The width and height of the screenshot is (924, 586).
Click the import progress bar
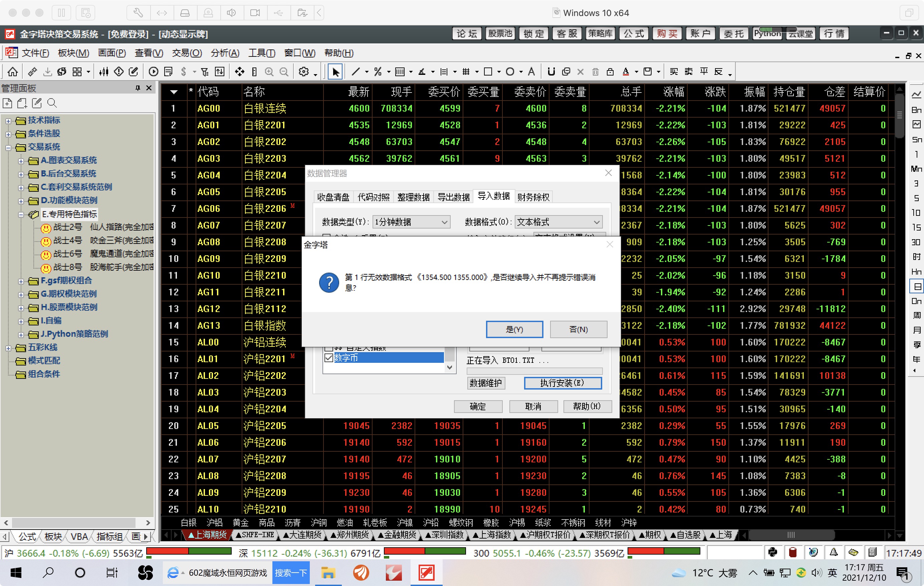(534, 371)
